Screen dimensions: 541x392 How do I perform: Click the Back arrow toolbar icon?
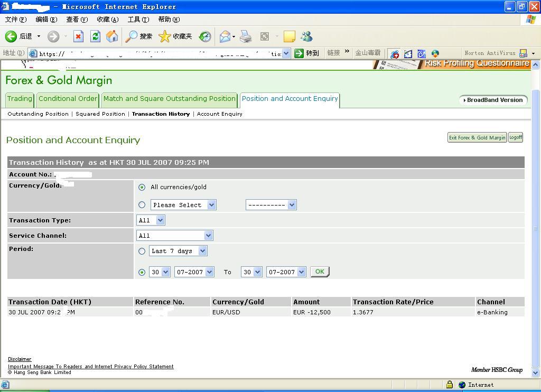[11, 36]
